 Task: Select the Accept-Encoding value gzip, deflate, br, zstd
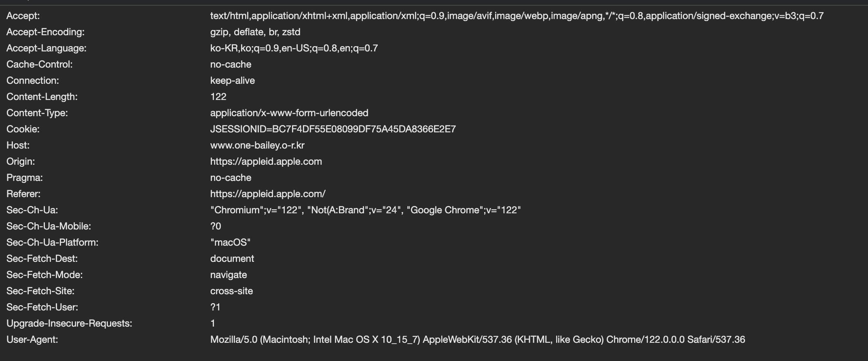click(255, 32)
